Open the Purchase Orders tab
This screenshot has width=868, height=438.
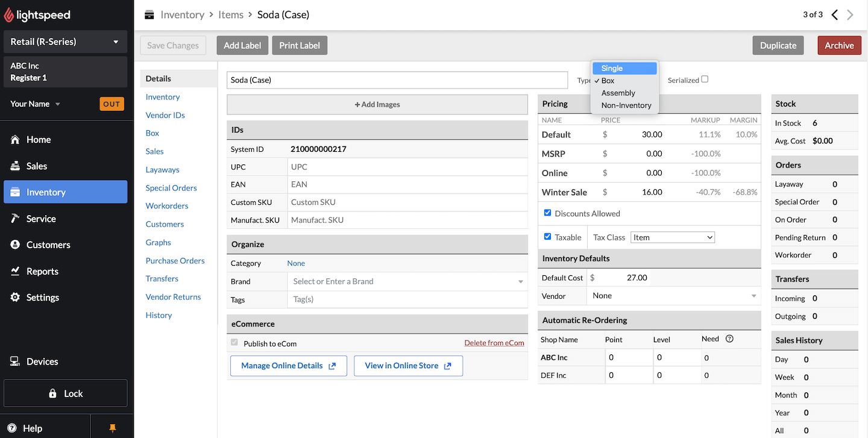click(175, 261)
